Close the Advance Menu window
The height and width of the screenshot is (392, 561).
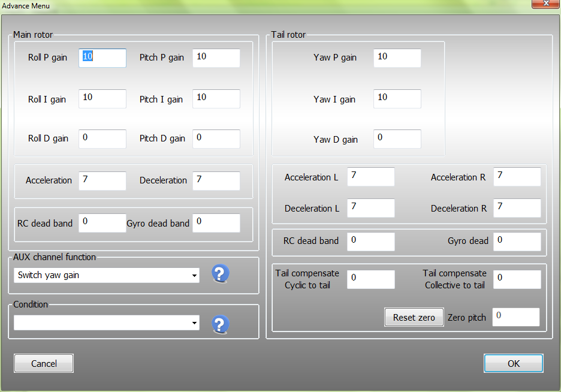point(543,5)
